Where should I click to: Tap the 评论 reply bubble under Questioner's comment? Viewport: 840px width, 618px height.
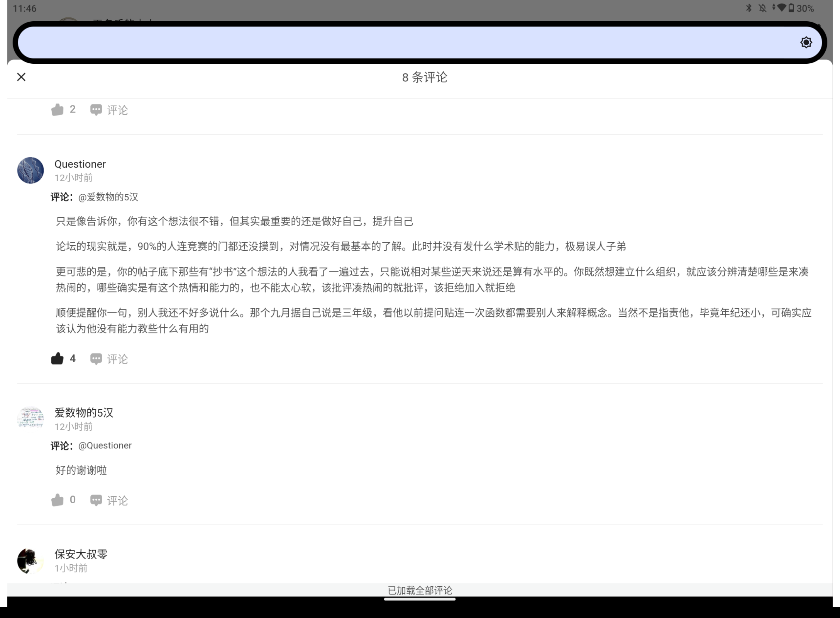point(109,359)
